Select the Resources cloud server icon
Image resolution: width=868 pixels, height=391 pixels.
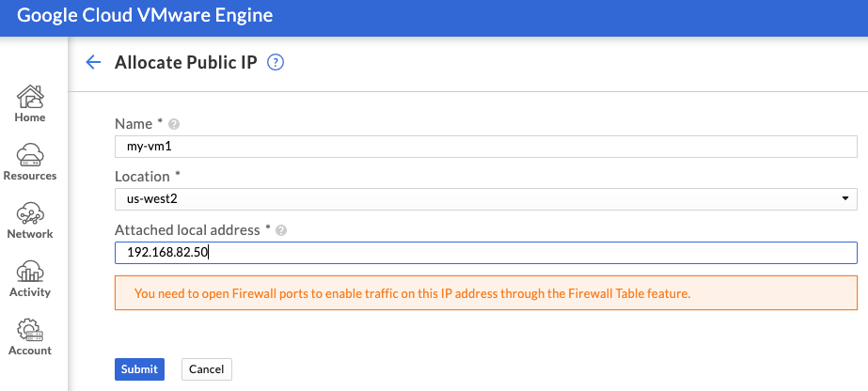(x=30, y=155)
